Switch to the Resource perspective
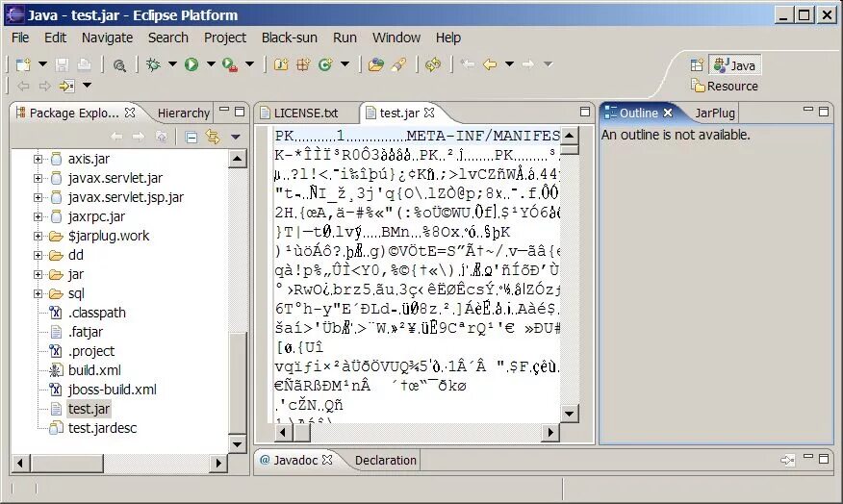Image resolution: width=843 pixels, height=504 pixels. click(x=725, y=86)
